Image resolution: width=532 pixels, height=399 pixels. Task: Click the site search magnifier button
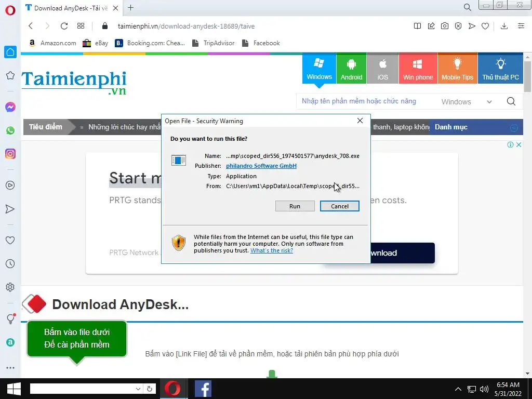pos(511,101)
